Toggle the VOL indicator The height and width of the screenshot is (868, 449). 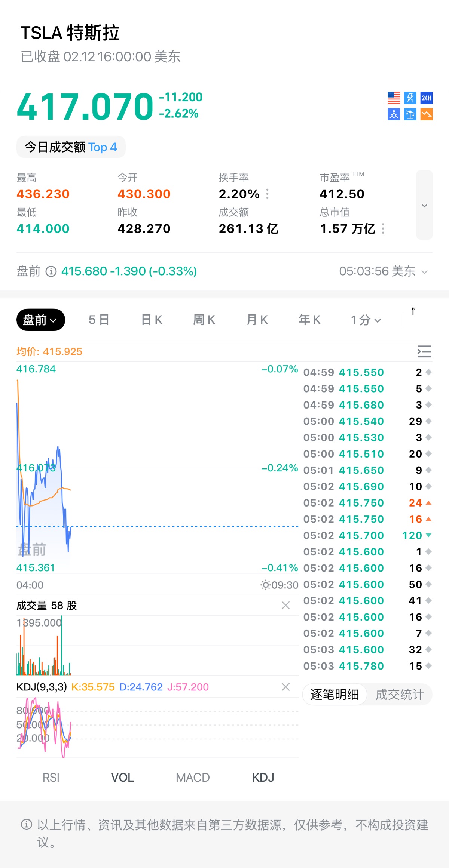coord(122,778)
